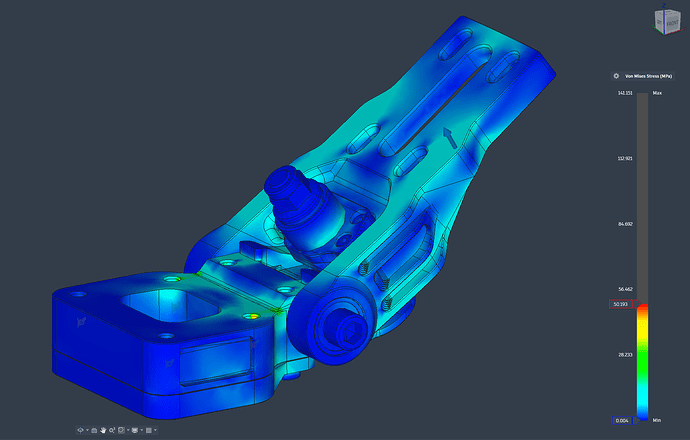Click the Orbit tool icon in navigation bar
This screenshot has width=690, height=440.
(80, 430)
